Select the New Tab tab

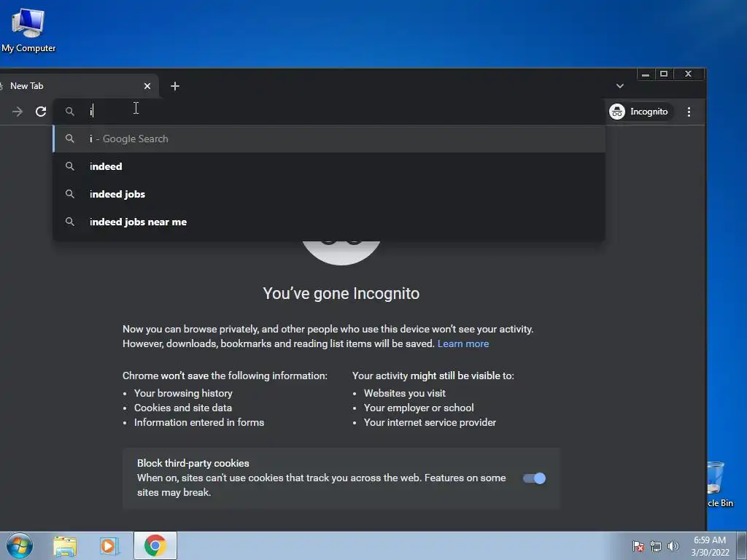pos(76,86)
